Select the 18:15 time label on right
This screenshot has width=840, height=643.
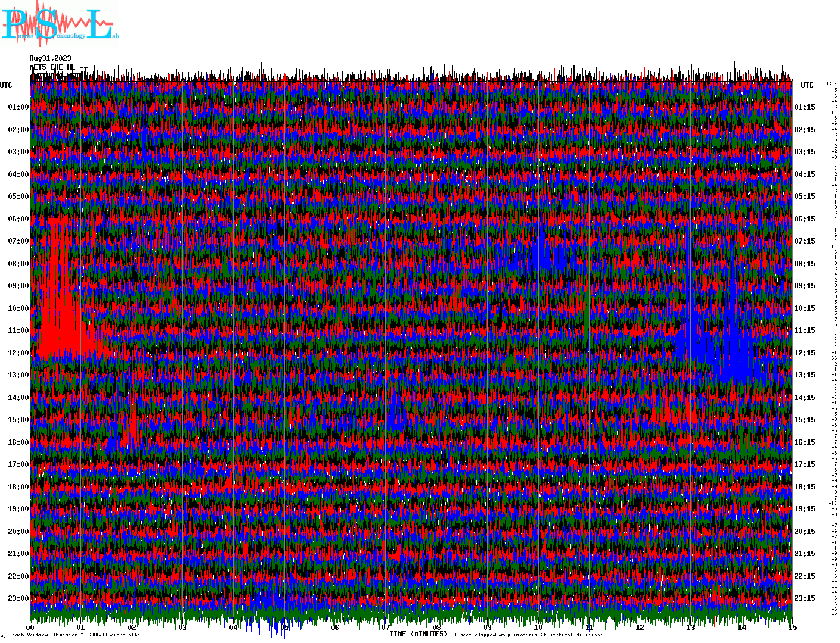click(x=805, y=487)
